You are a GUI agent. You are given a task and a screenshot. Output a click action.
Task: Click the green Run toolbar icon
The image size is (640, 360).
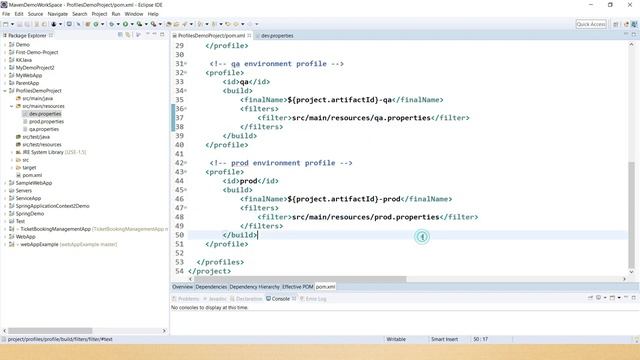tap(126, 24)
